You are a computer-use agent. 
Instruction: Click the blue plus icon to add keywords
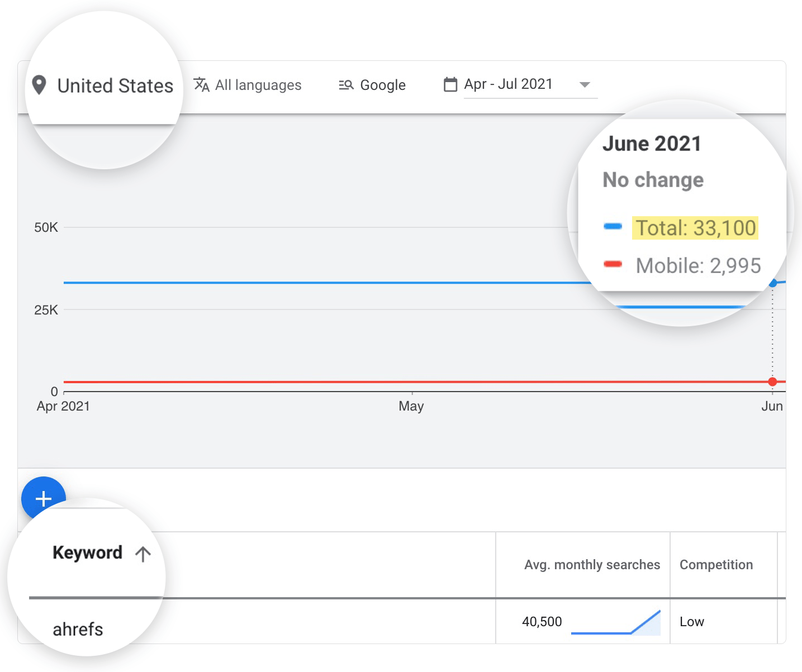pos(42,499)
